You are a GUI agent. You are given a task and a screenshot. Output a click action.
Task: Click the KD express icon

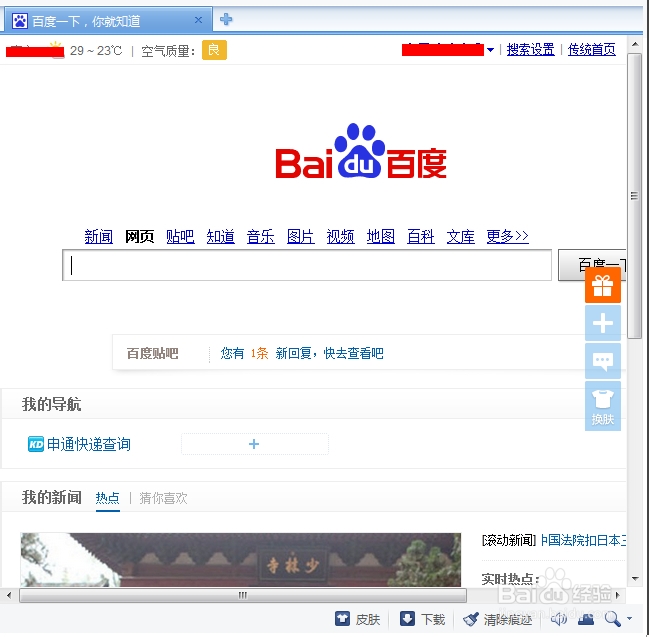pos(36,445)
